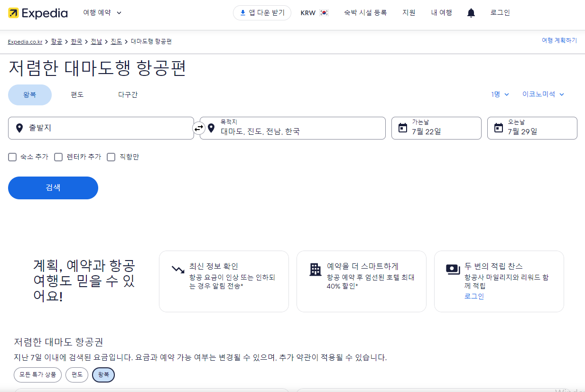
Task: Click Expedia.co.kr breadcrumb link
Action: (26, 42)
